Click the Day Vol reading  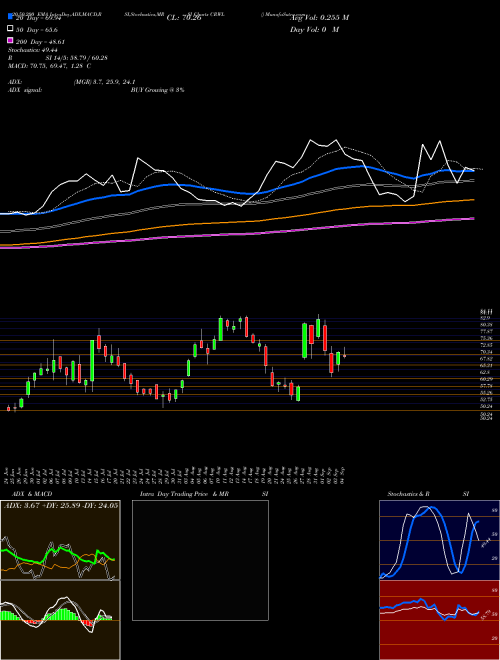314,29
